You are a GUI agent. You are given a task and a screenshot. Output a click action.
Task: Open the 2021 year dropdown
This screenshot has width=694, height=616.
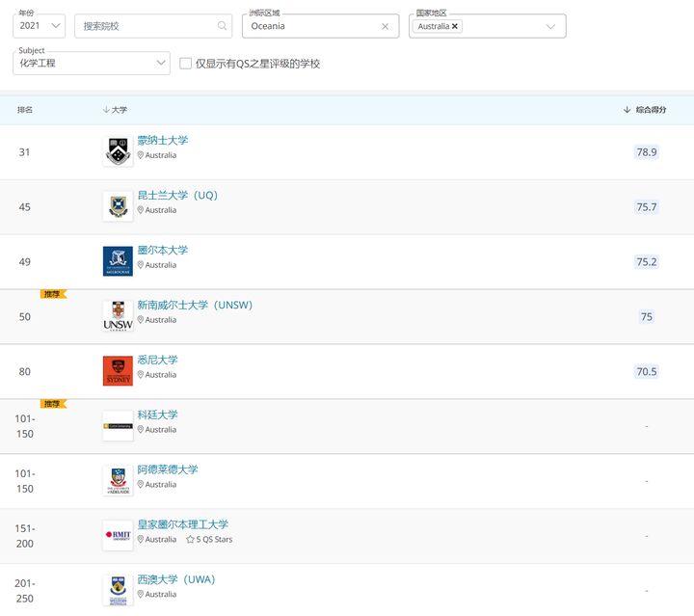(39, 26)
